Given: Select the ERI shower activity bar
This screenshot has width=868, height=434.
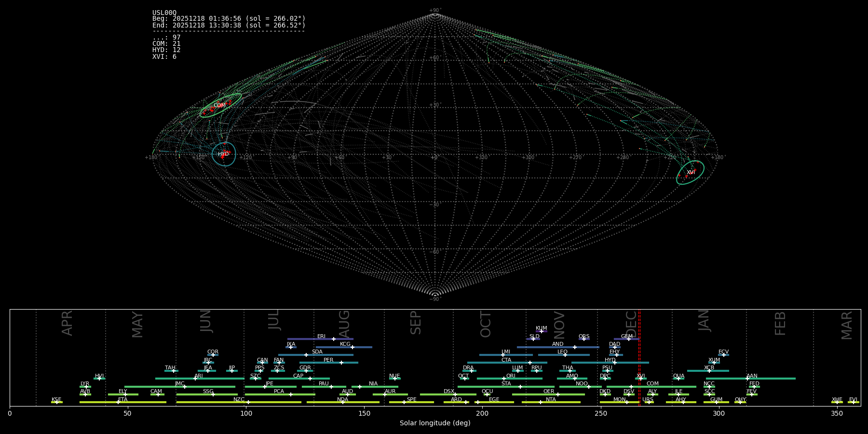Looking at the screenshot, I should tap(320, 339).
